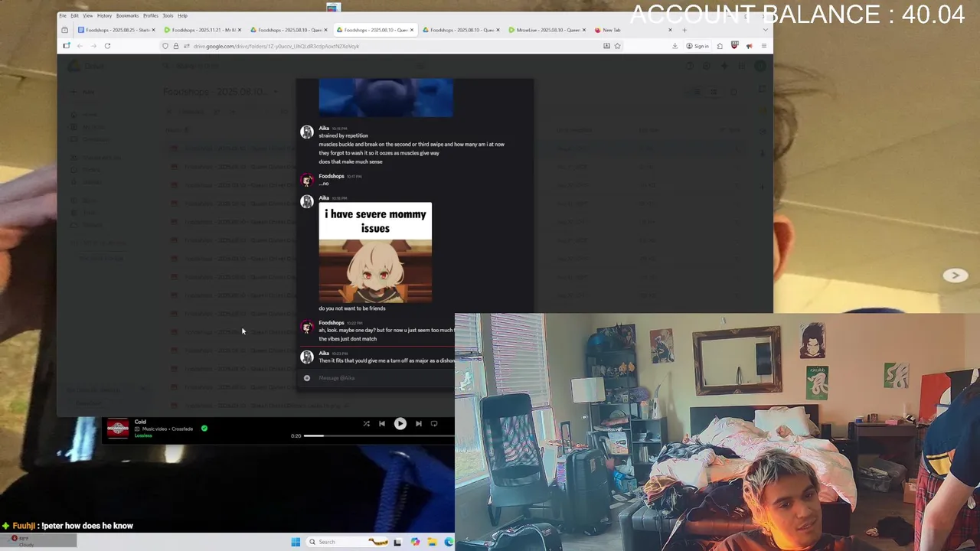980x551 pixels.
Task: Open the Help menu
Action: (x=182, y=15)
